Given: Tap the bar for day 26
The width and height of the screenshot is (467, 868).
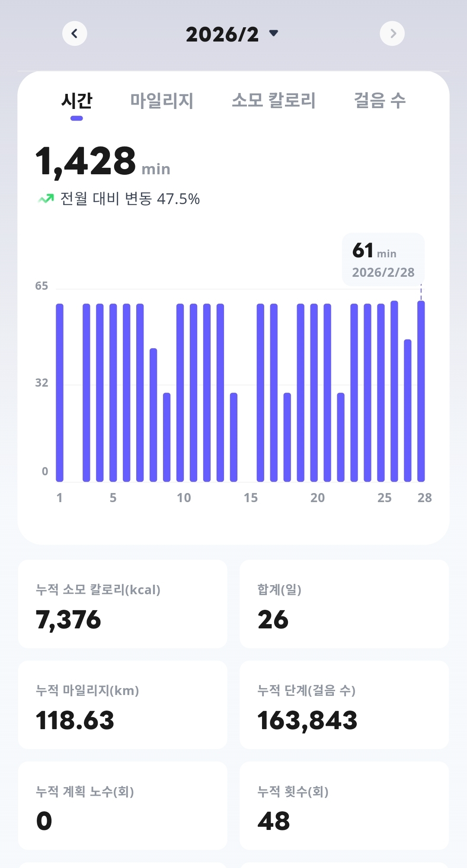Looking at the screenshot, I should [394, 391].
